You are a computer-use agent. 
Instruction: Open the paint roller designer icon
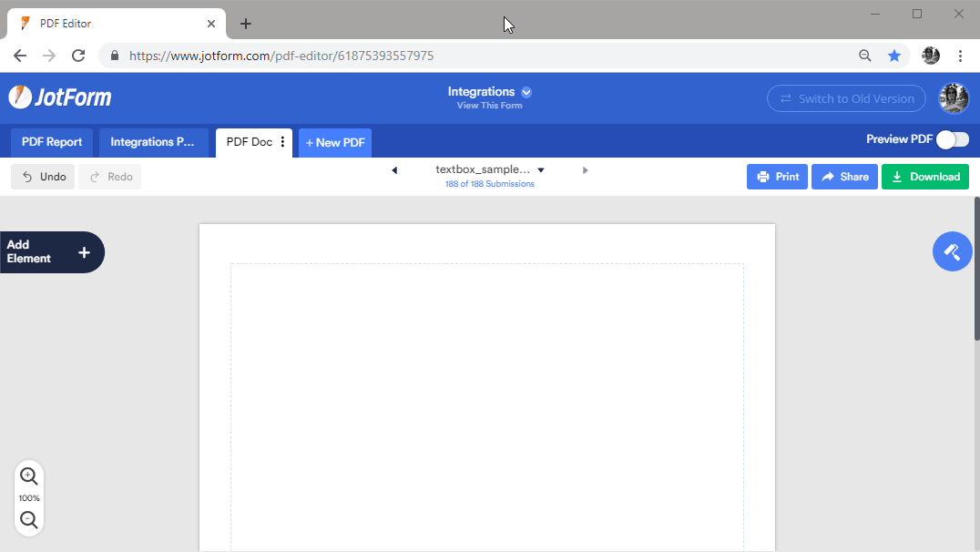pos(952,251)
